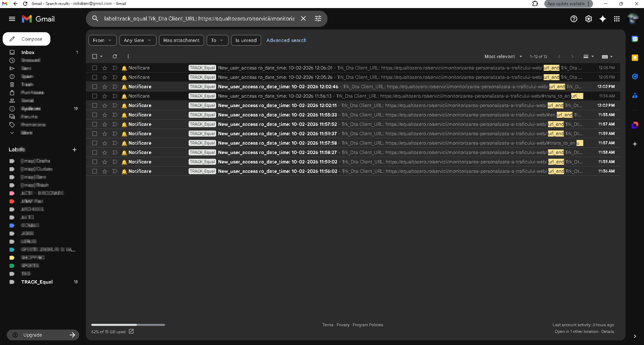Viewport: 644px width, 345px height.
Task: Click the refresh icon above the email list
Action: pos(115,56)
